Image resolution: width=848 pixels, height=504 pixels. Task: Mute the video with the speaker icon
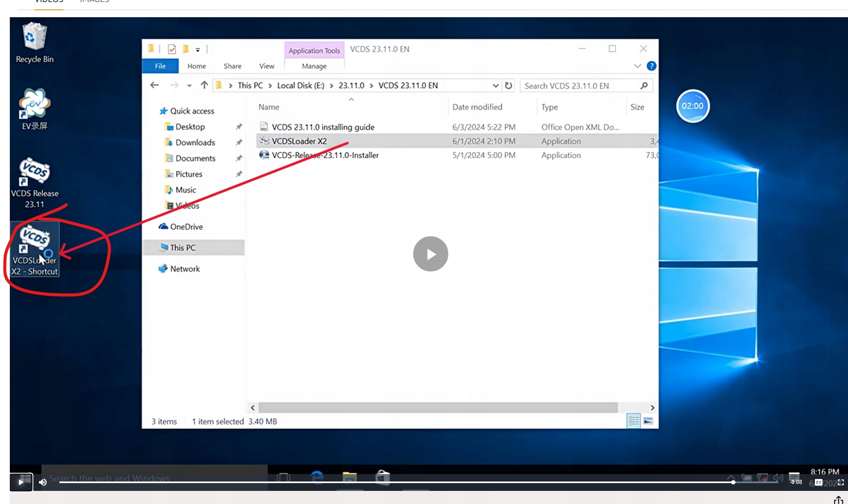[x=43, y=482]
